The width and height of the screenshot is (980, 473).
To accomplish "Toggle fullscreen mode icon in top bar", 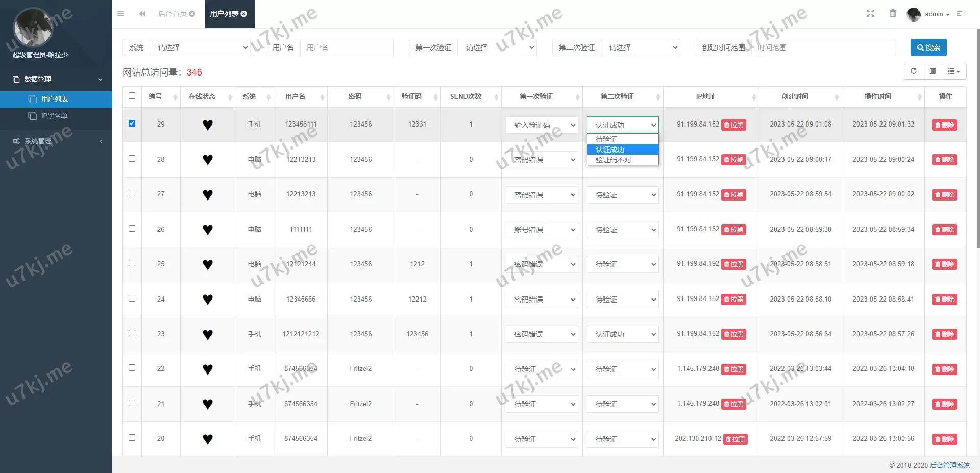I will coord(870,14).
